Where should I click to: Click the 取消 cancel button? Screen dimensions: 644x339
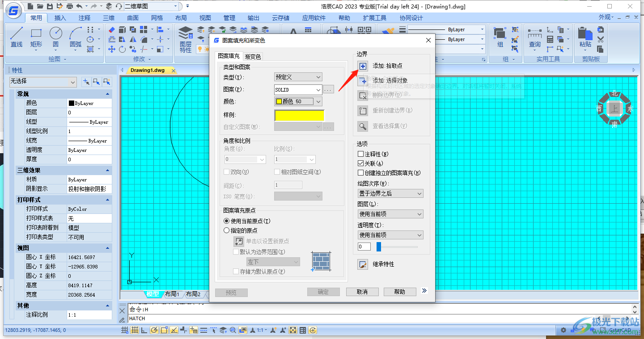coord(362,292)
